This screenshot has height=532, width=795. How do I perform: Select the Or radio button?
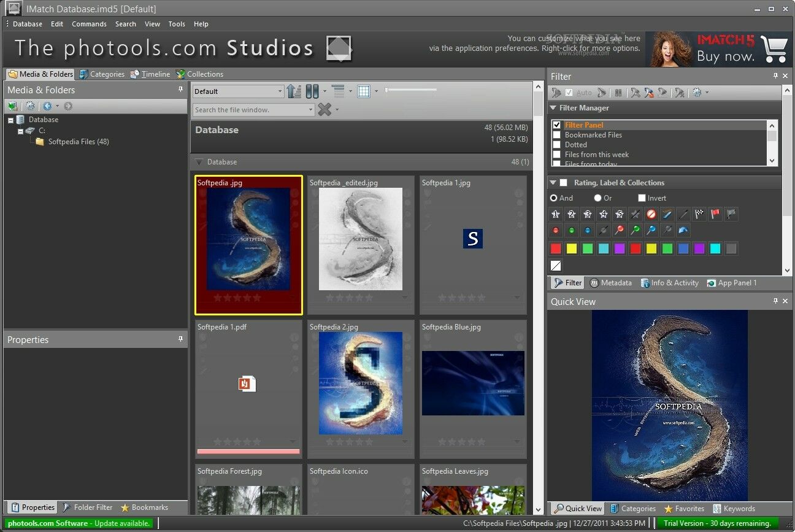(597, 198)
